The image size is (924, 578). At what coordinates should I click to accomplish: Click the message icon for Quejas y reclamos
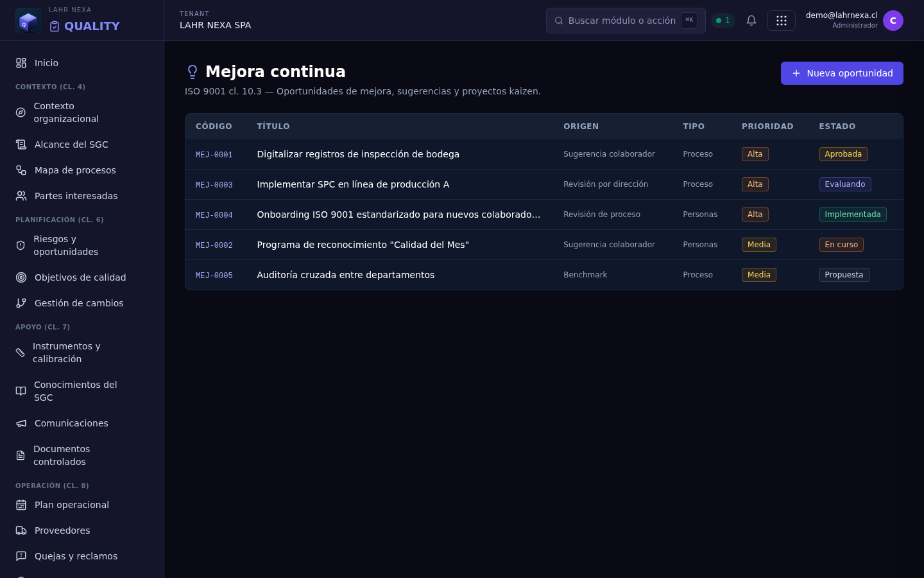point(21,556)
